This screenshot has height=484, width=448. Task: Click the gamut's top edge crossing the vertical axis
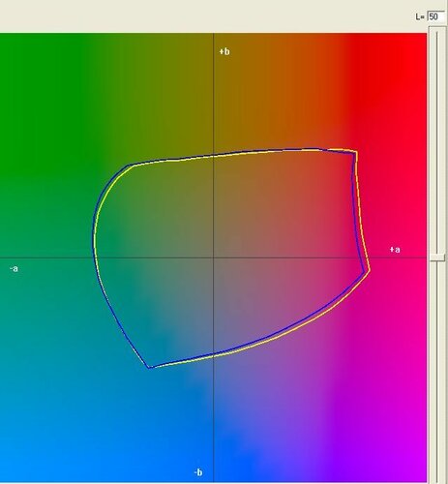(x=213, y=156)
